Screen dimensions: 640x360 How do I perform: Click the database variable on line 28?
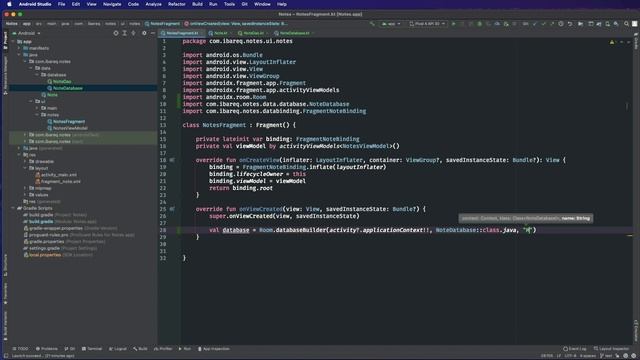[236, 230]
